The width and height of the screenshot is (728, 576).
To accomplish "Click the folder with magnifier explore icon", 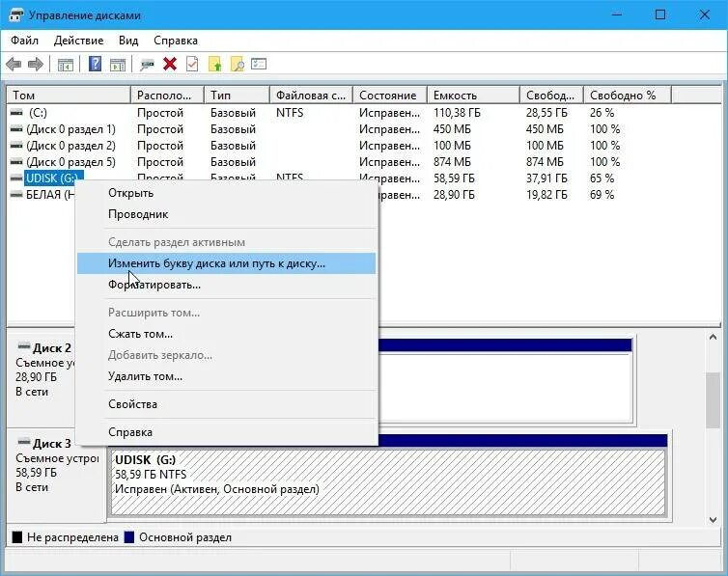I will coord(237,64).
